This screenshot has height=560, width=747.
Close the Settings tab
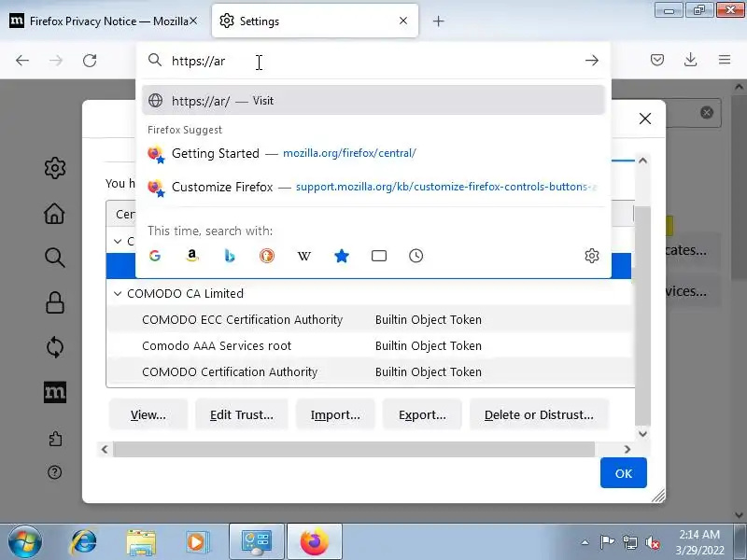pos(403,21)
